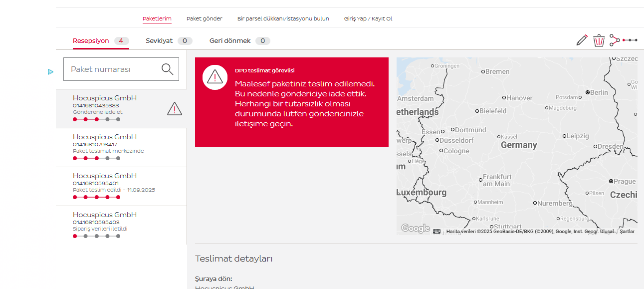Click the blue ad choices icon
Viewport: 644px width, 289px height.
[x=50, y=71]
